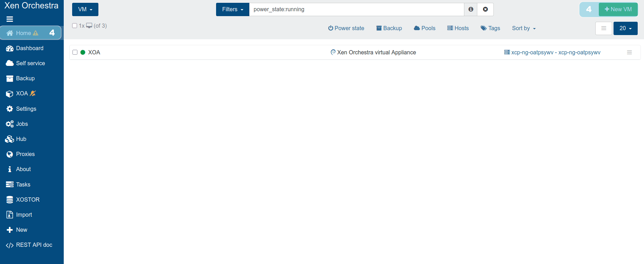Open the Sort by dropdown
Screen dimensions: 644x264
524,28
